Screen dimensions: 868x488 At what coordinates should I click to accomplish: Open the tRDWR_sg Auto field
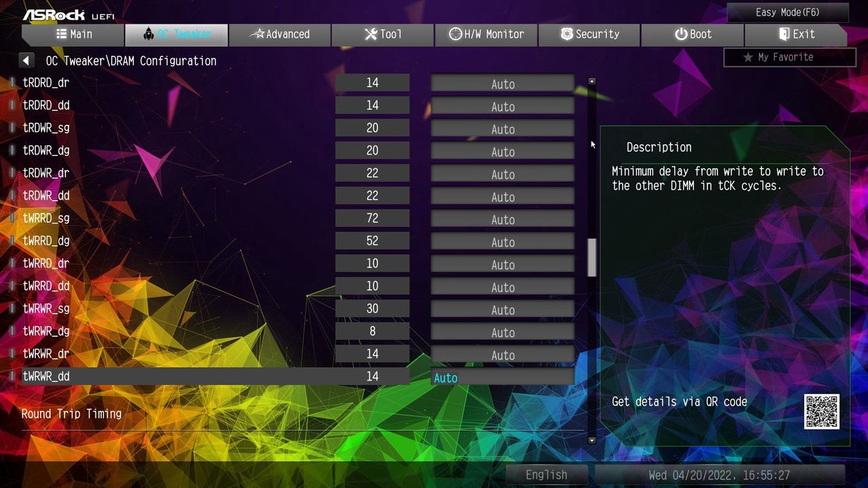click(x=502, y=129)
